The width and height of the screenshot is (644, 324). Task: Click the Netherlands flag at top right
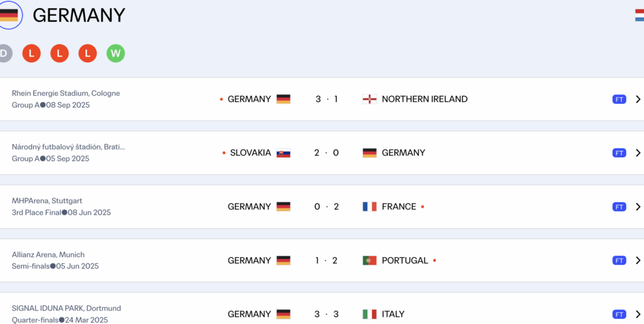pyautogui.click(x=640, y=15)
